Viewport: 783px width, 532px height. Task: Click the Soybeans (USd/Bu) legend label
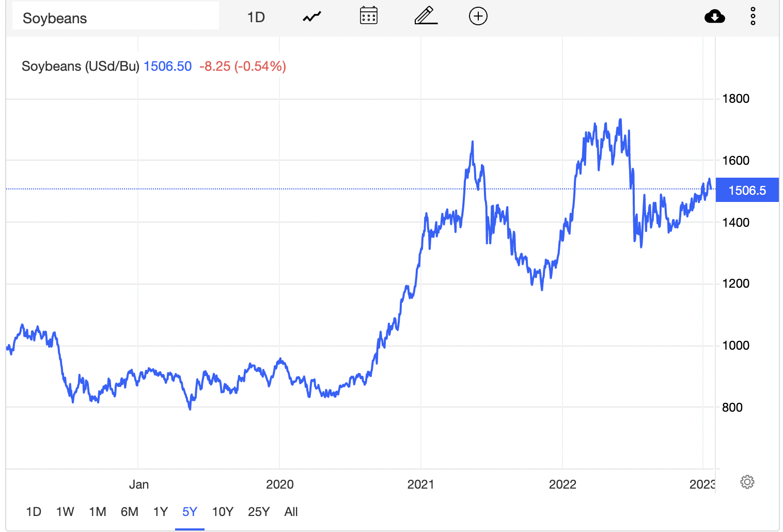coord(81,66)
